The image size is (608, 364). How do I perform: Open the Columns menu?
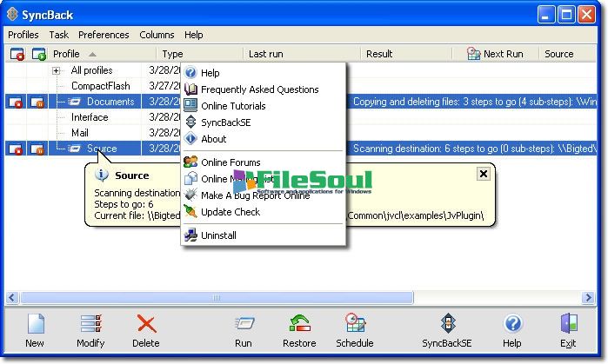click(x=157, y=35)
